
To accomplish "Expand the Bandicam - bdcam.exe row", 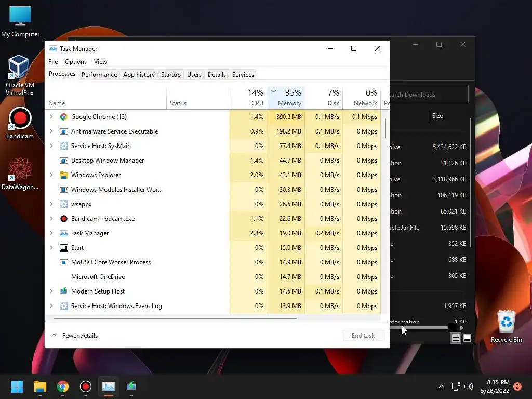I will point(51,219).
